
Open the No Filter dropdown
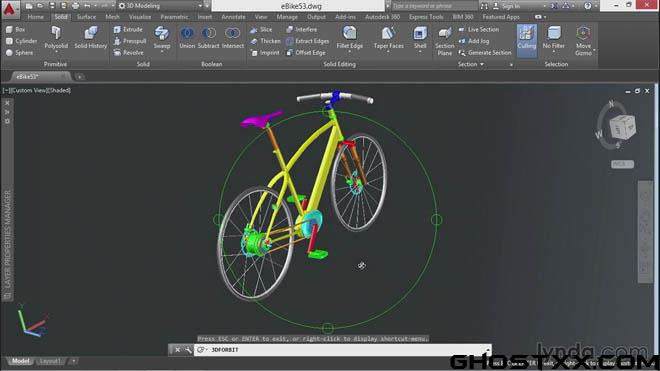click(554, 40)
